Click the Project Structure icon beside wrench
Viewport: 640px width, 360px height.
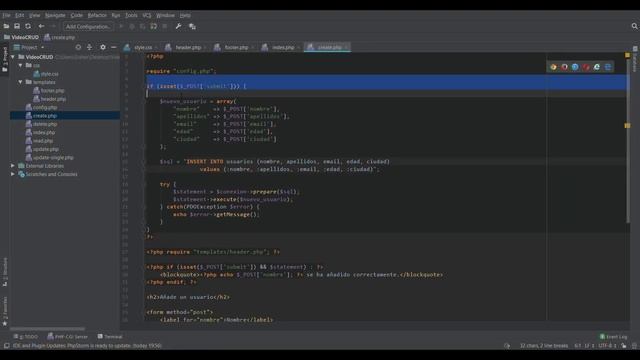[x=192, y=26]
